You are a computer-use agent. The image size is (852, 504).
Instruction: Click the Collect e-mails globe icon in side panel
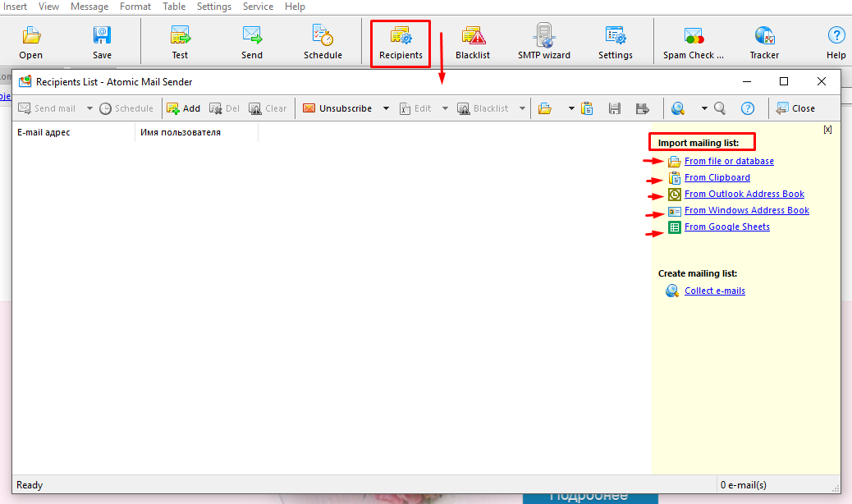(672, 291)
